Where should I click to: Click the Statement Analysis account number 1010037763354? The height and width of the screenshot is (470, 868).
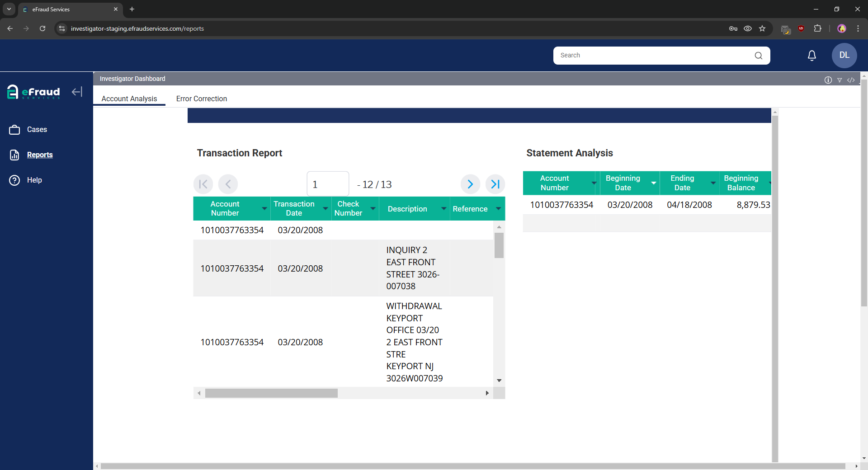coord(561,205)
